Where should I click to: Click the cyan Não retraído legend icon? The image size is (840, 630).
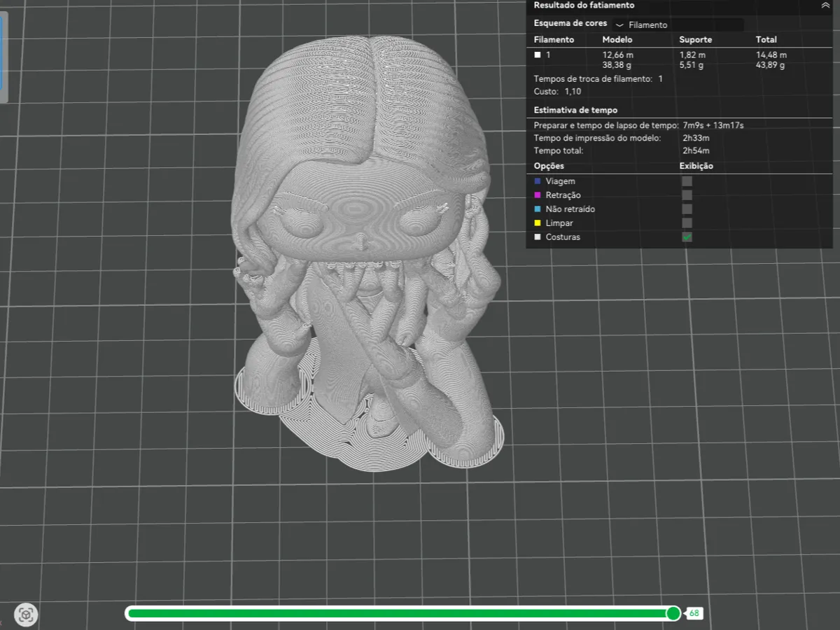pyautogui.click(x=537, y=209)
